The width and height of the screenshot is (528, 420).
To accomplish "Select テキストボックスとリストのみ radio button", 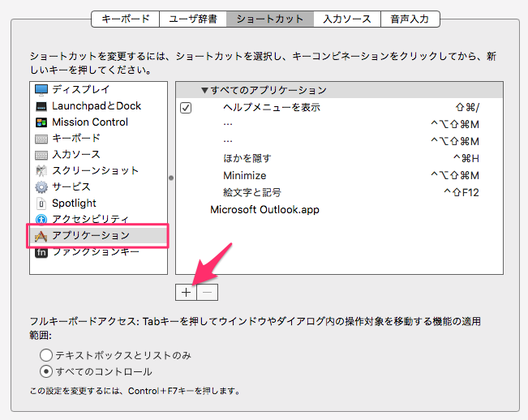I will (46, 355).
